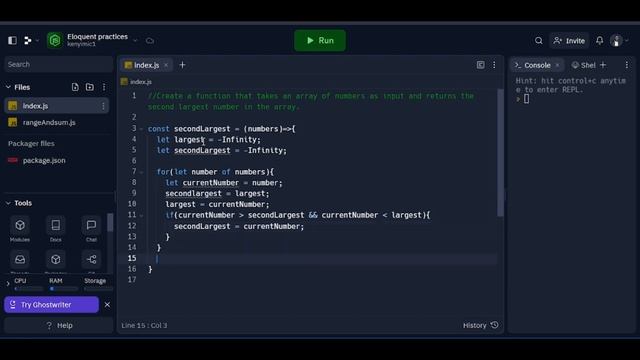The width and height of the screenshot is (640, 360).
Task: Click the secondLargest declaration on line 3
Action: coord(202,129)
